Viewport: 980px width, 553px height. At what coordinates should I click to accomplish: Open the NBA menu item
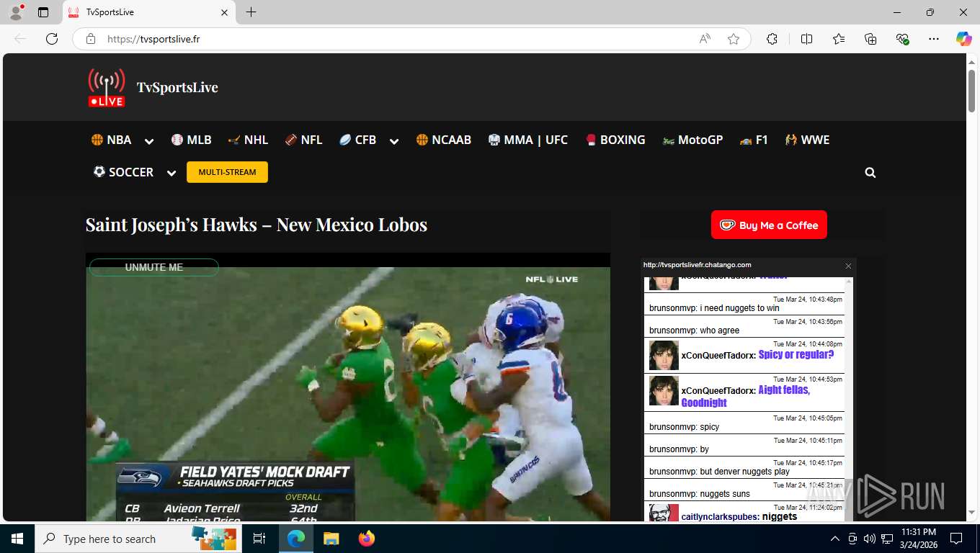[x=111, y=140]
